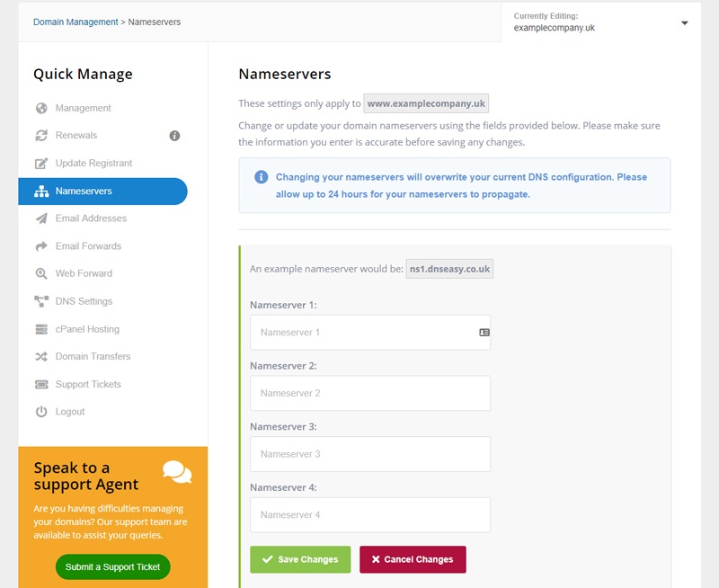The width and height of the screenshot is (719, 588).
Task: Click the Support Tickets ticket icon
Action: coord(41,384)
